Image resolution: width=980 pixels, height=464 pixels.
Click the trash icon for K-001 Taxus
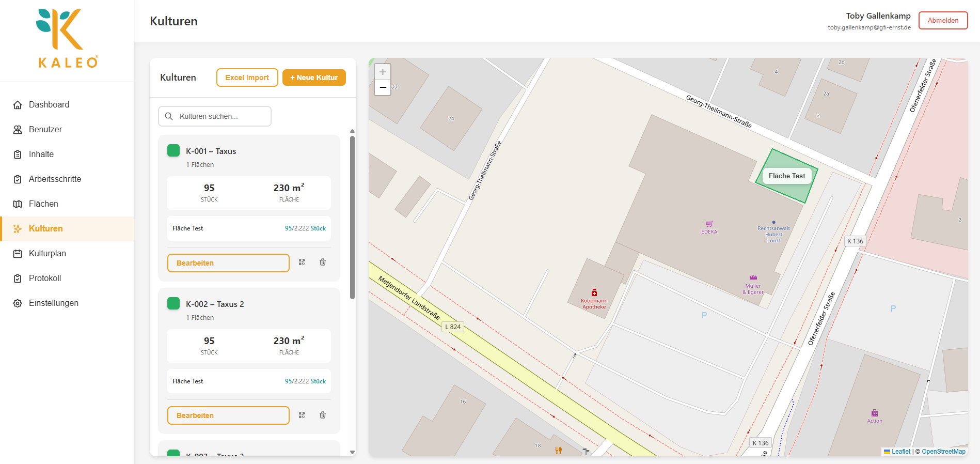(x=323, y=262)
